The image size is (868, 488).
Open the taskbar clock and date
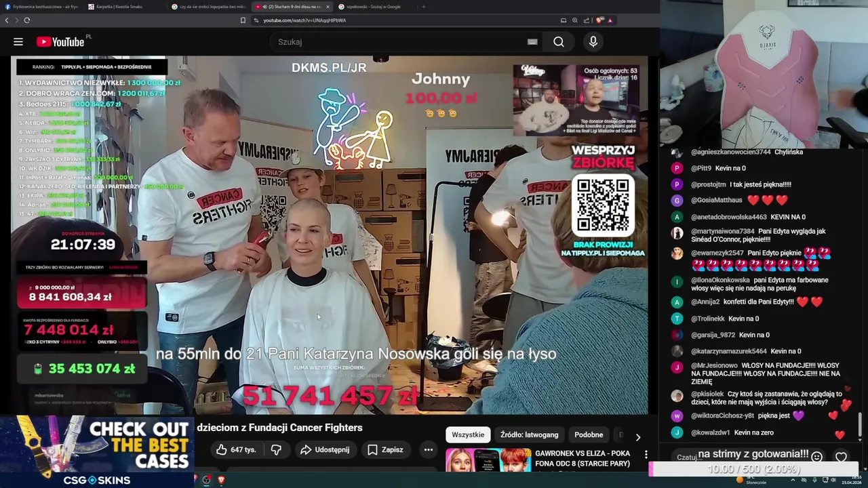851,481
